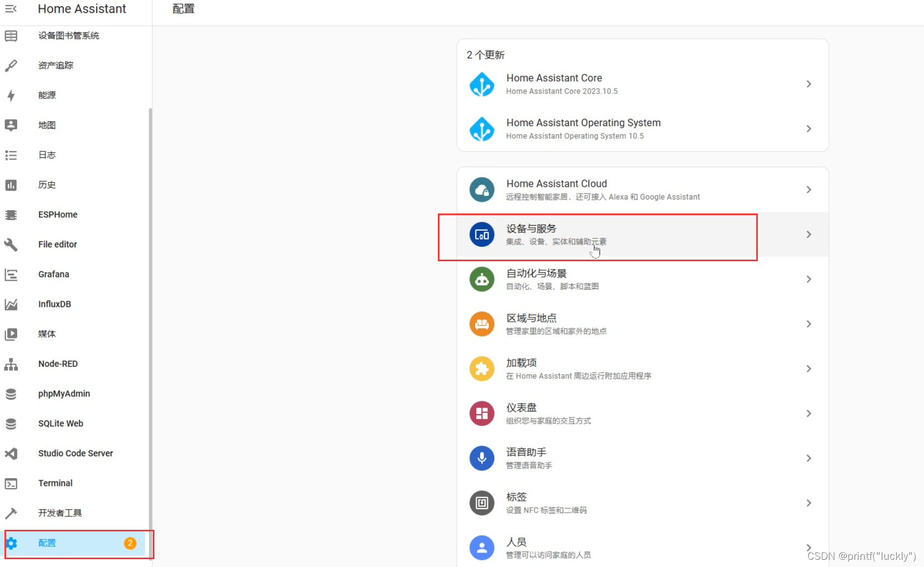Click the 自动化与场景 robot icon

[482, 279]
